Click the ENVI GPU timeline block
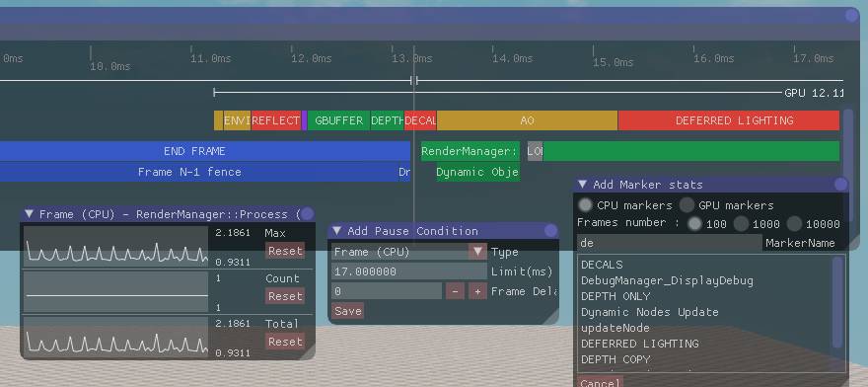Image resolution: width=868 pixels, height=387 pixels. tap(237, 120)
